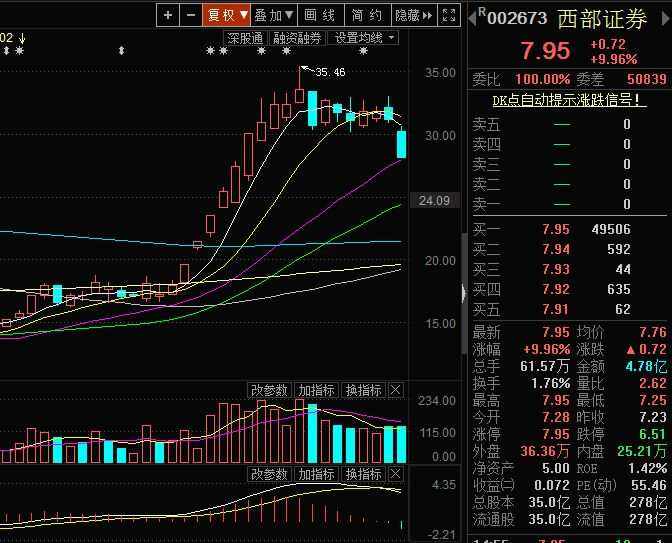The width and height of the screenshot is (672, 543).
Task: Click the 35.46 high price marker
Action: point(330,72)
